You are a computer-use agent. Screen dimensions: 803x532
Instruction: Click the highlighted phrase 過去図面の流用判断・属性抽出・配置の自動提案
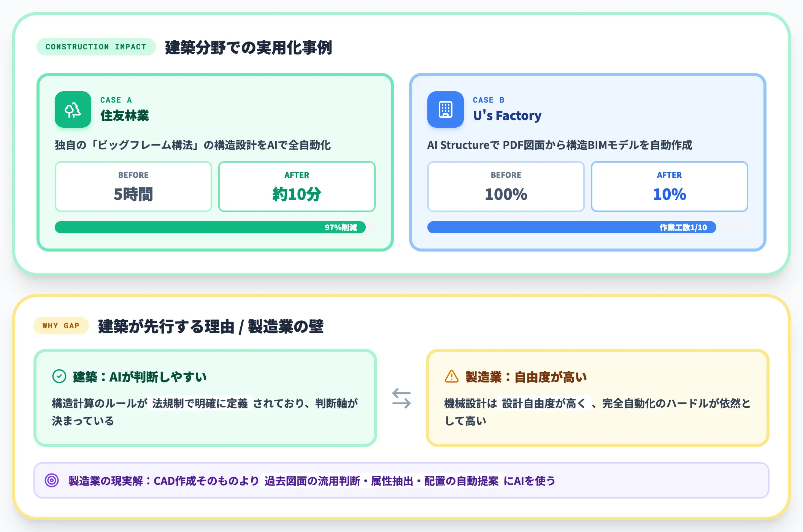coord(381,481)
